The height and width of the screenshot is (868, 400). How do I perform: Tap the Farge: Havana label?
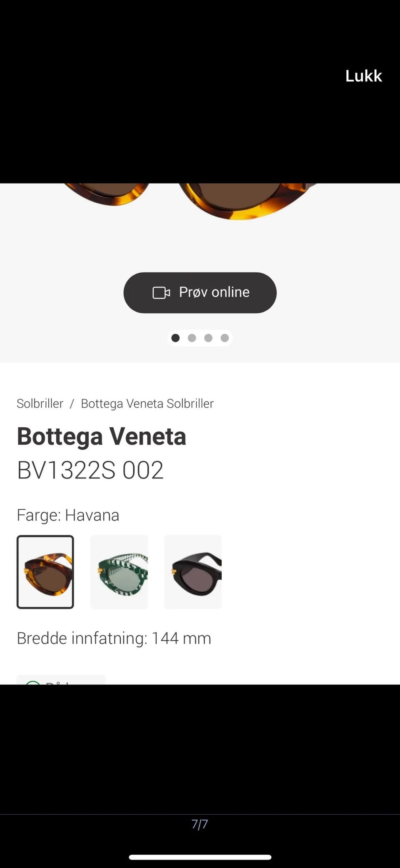[68, 515]
